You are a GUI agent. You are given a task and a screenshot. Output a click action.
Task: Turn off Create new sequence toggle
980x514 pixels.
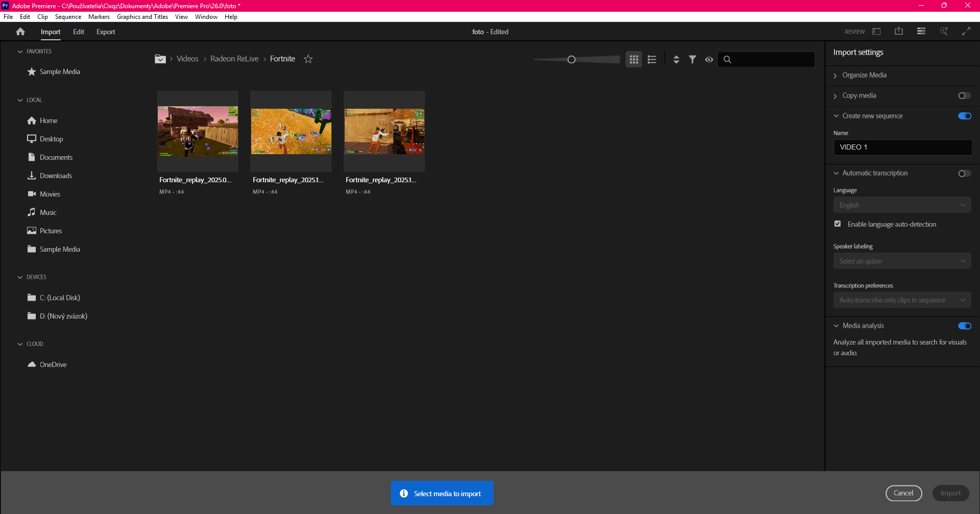point(964,116)
